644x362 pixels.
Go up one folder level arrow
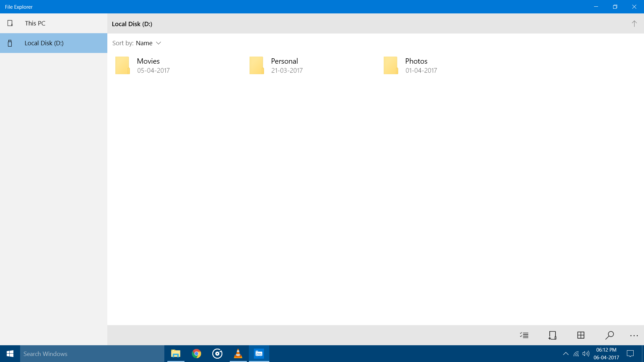click(x=634, y=23)
